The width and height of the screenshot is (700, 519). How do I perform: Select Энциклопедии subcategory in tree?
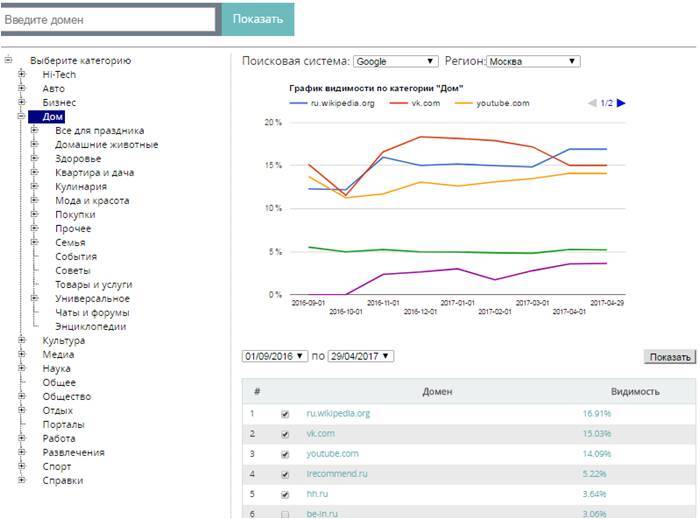(91, 326)
